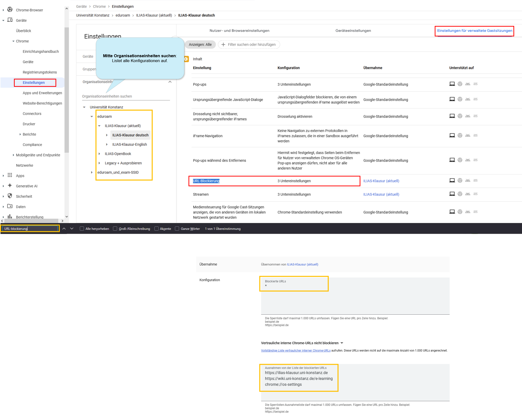Click the iOS icon in iFrame-Navigation row
The width and height of the screenshot is (522, 420).
tap(475, 135)
